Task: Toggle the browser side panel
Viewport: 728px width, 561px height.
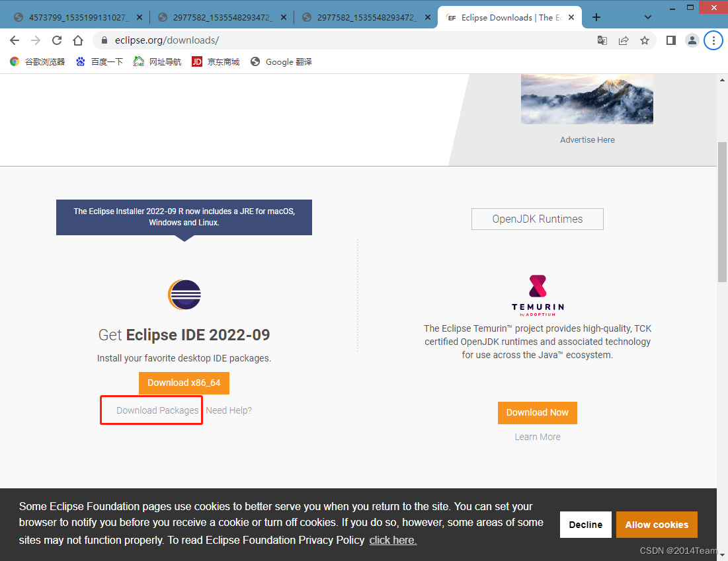Action: tap(670, 40)
